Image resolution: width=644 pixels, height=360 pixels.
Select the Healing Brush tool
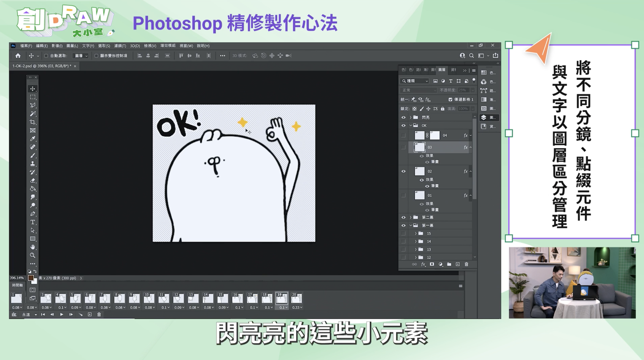click(x=33, y=147)
